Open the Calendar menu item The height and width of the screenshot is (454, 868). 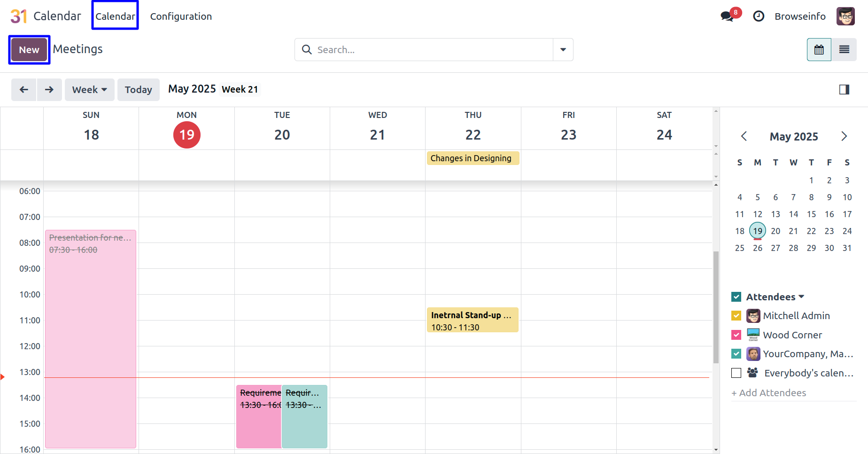115,16
